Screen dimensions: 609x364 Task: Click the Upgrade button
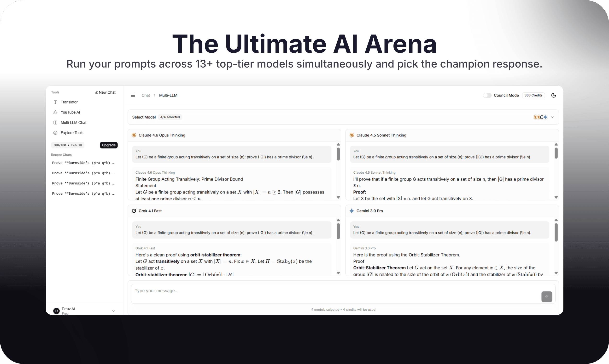click(109, 145)
